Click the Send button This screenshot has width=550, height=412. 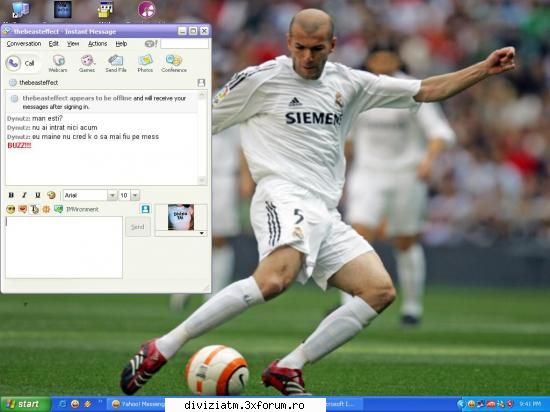coord(138,227)
